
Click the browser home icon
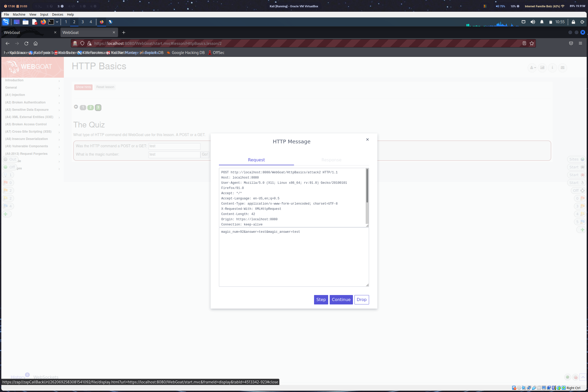click(x=36, y=44)
